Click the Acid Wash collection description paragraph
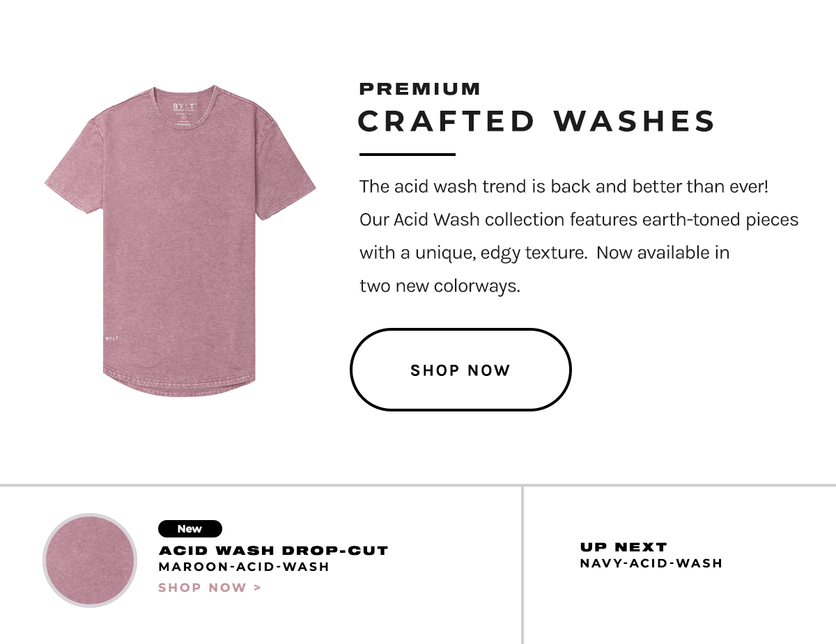This screenshot has height=644, width=836. [578, 235]
